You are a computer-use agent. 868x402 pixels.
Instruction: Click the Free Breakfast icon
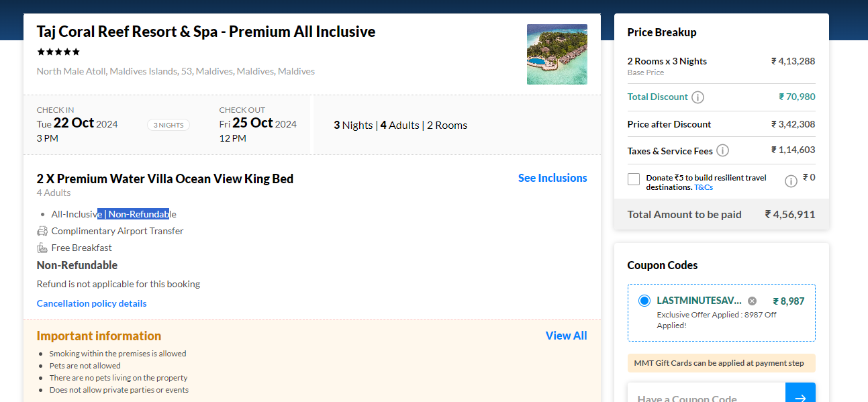tap(42, 248)
